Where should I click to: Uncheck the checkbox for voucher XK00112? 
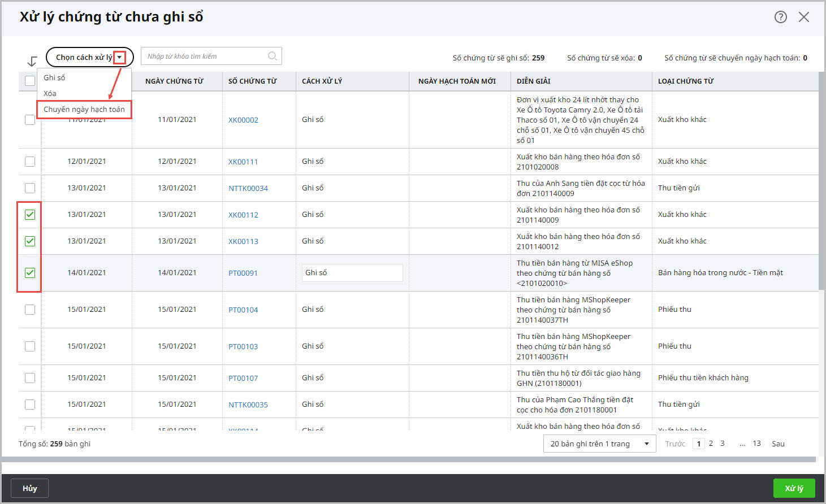(x=30, y=215)
